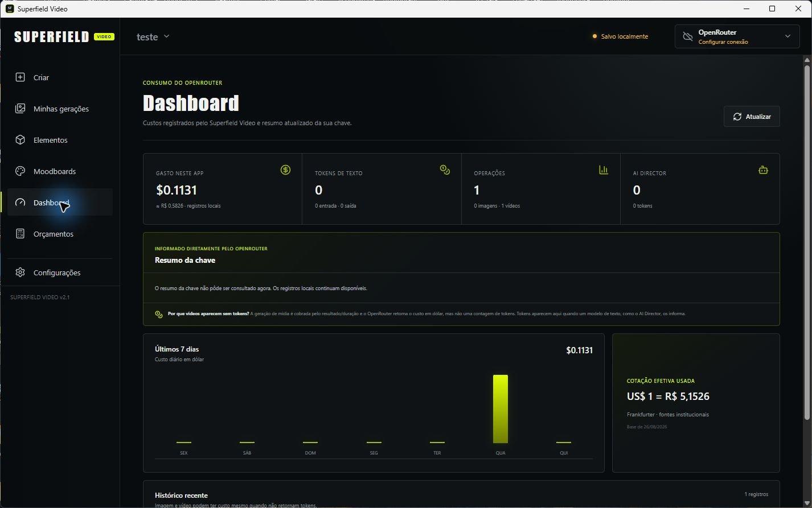The width and height of the screenshot is (812, 508).
Task: Click the '0 tokens' text under AI Director
Action: (643, 206)
